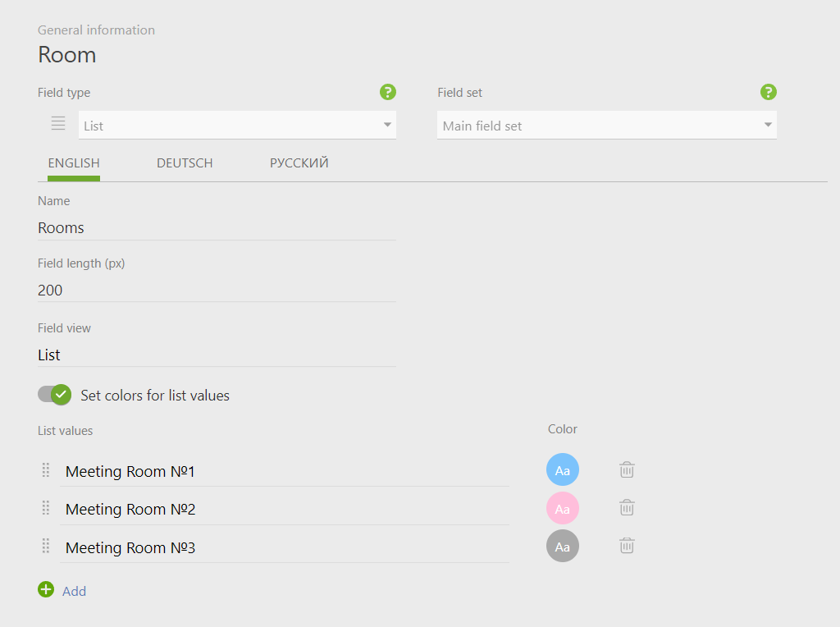Click the green plus Add icon
Screen dimensions: 840x627
coord(46,589)
